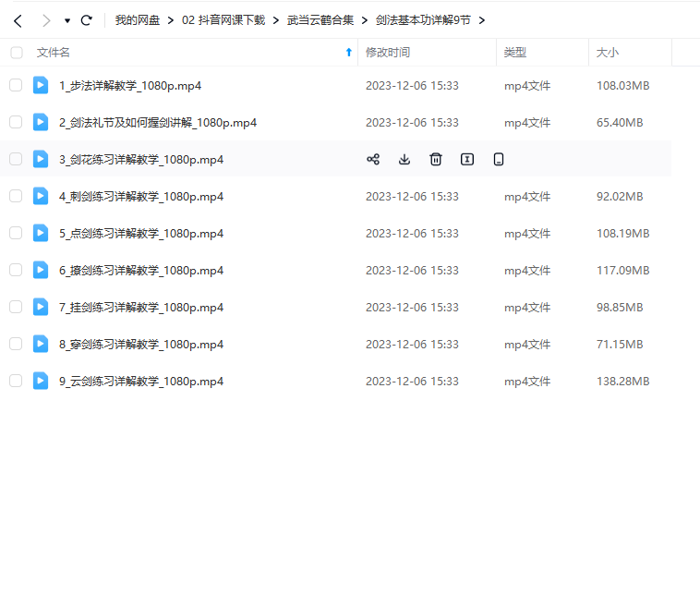700x607 pixels.
Task: Sort by 修改时间 column header
Action: [x=388, y=53]
